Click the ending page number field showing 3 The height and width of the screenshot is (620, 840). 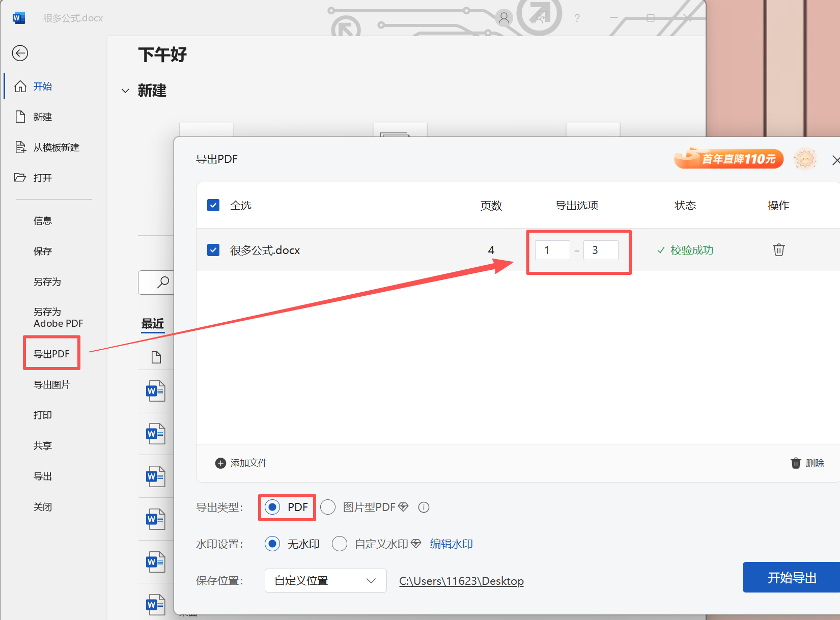click(601, 250)
